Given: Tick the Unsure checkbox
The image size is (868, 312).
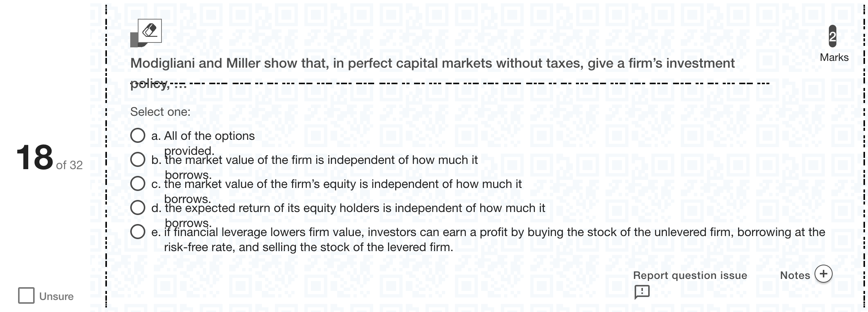Looking at the screenshot, I should 26,295.
